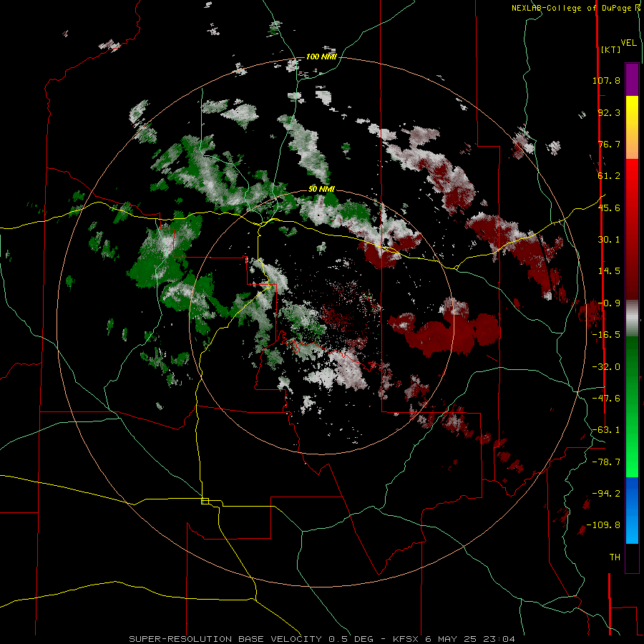Click the -47.6 legend value

pos(606,399)
